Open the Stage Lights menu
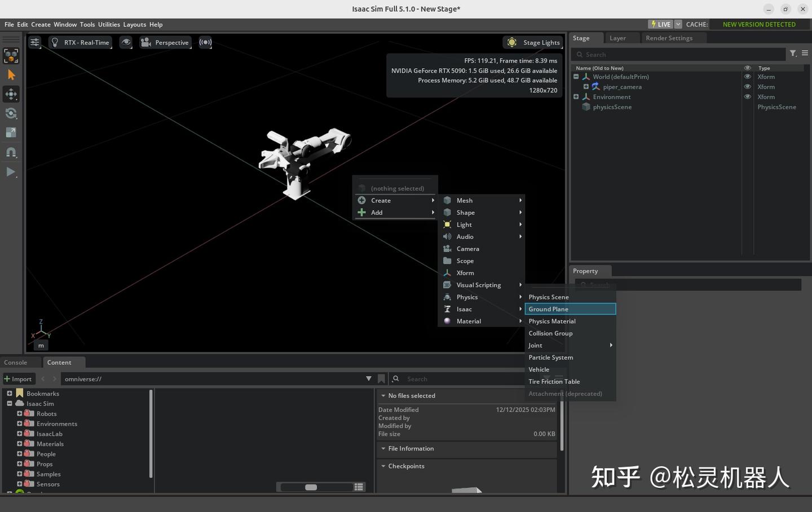 (533, 42)
